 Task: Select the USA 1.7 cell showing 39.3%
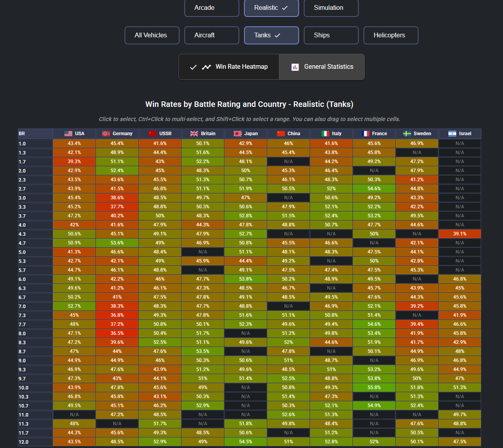tap(74, 162)
